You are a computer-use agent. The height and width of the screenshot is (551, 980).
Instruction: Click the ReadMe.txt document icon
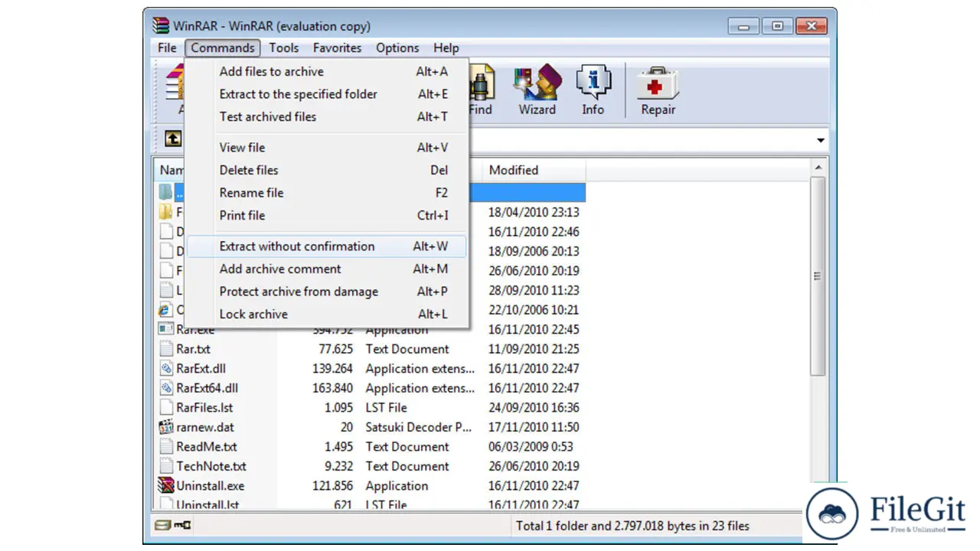pos(166,446)
